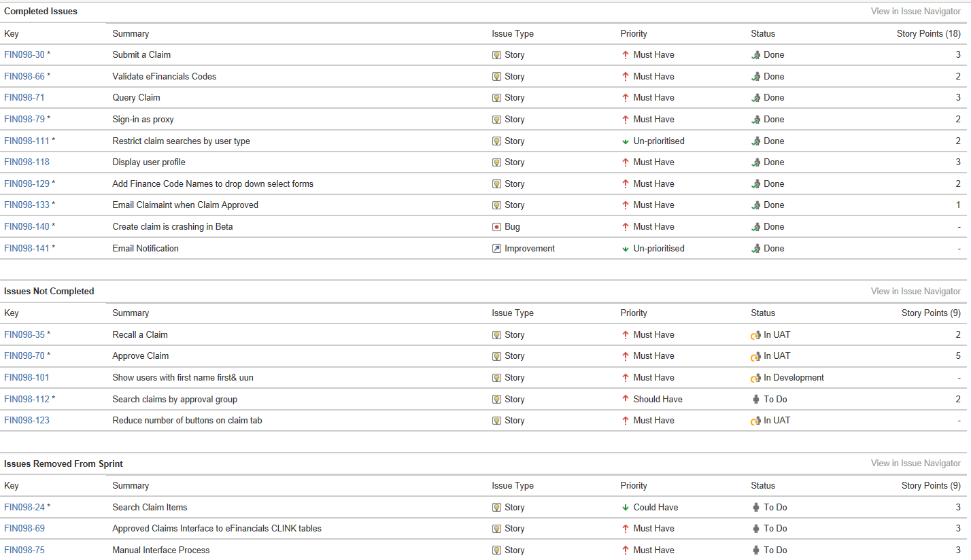Click the In Development status icon for FIN098-101
This screenshot has width=971, height=560.
(x=755, y=378)
